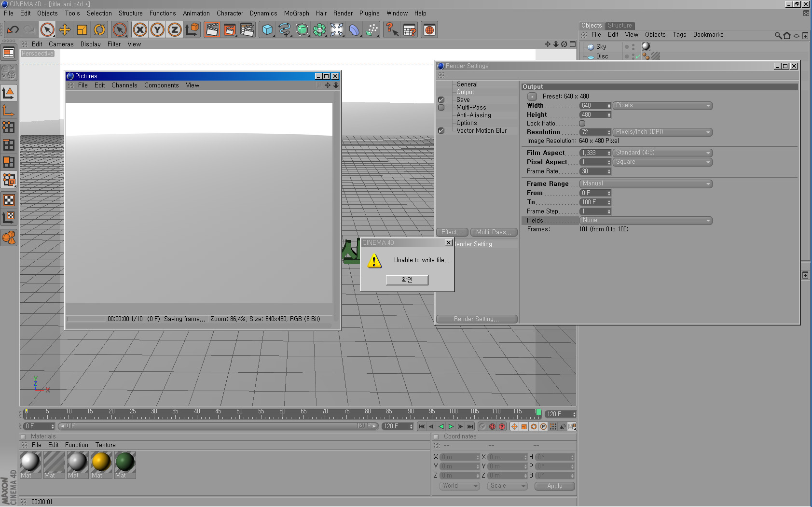The width and height of the screenshot is (812, 507).
Task: Open the Scale mode dropdown in Coordinates
Action: click(508, 486)
